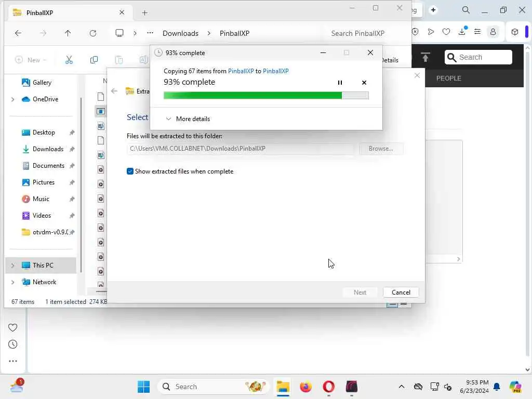Open OneDrive in navigation pane
Screen dimensions: 532x399
[x=40, y=99]
